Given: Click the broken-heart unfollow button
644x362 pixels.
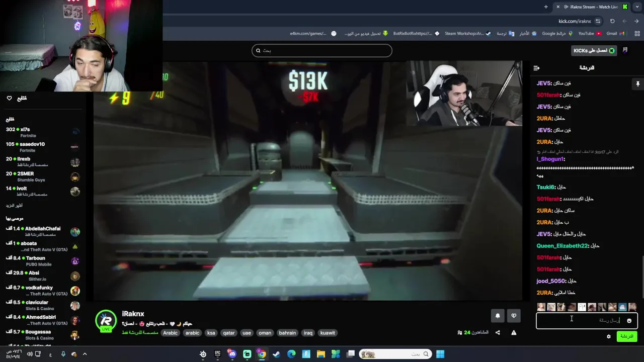Looking at the screenshot, I should [514, 316].
